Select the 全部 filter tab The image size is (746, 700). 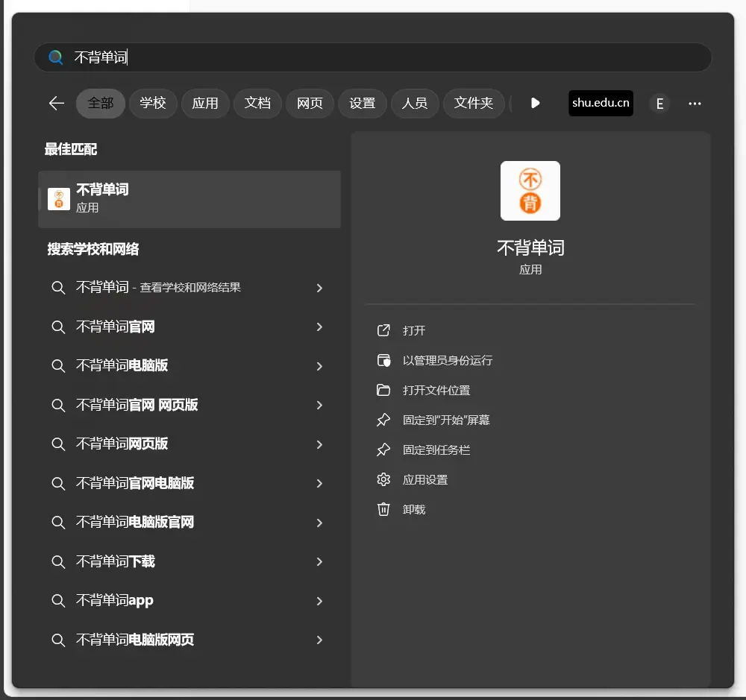tap(101, 103)
